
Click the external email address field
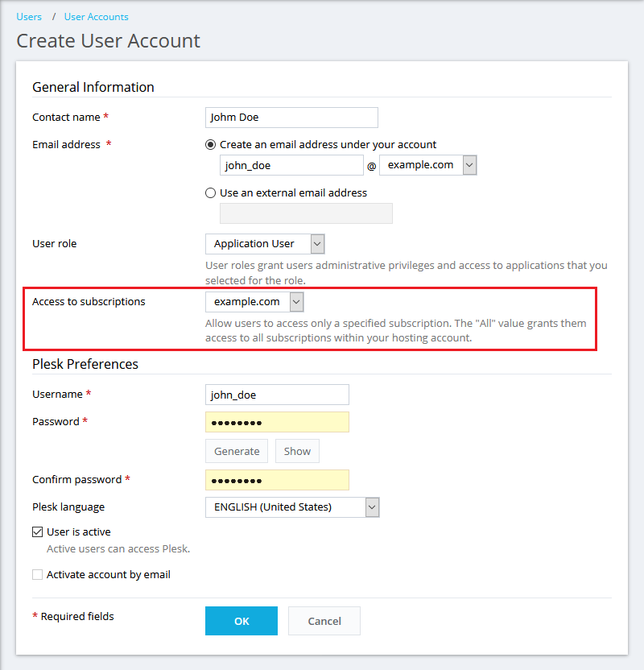click(306, 213)
